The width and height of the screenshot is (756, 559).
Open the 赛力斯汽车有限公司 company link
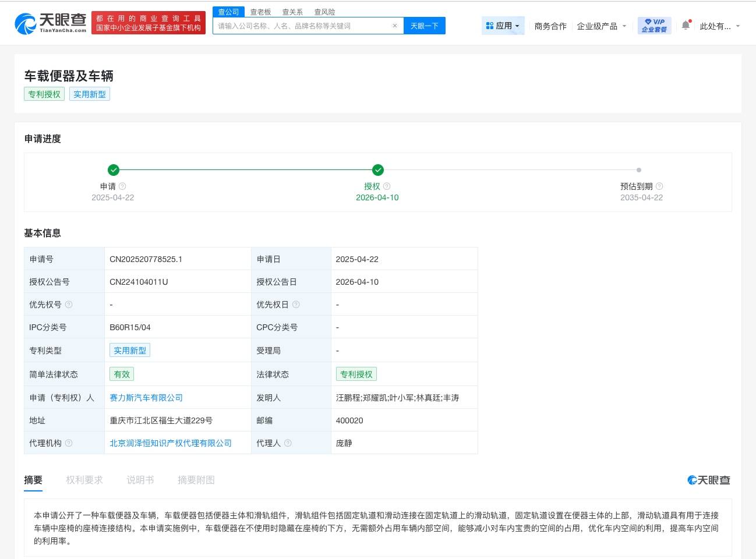146,398
